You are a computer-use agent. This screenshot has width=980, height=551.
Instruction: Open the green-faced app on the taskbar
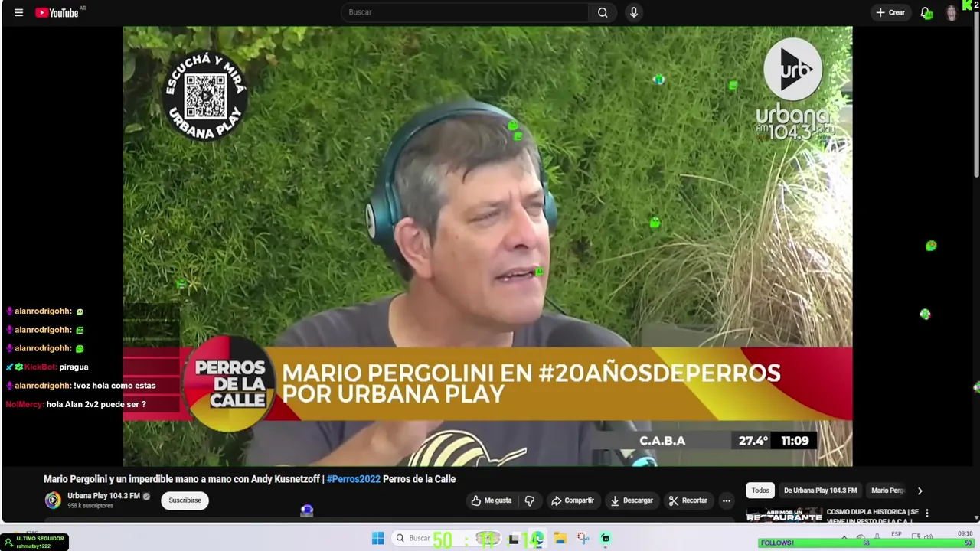click(605, 539)
